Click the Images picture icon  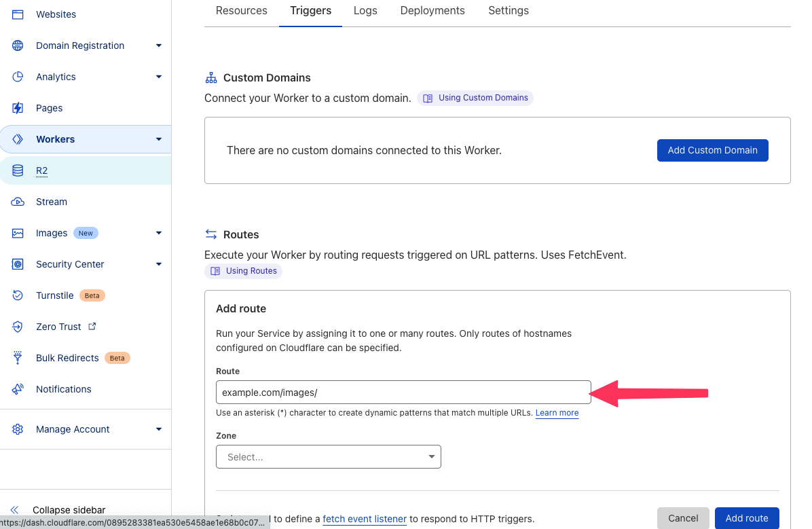(x=18, y=233)
